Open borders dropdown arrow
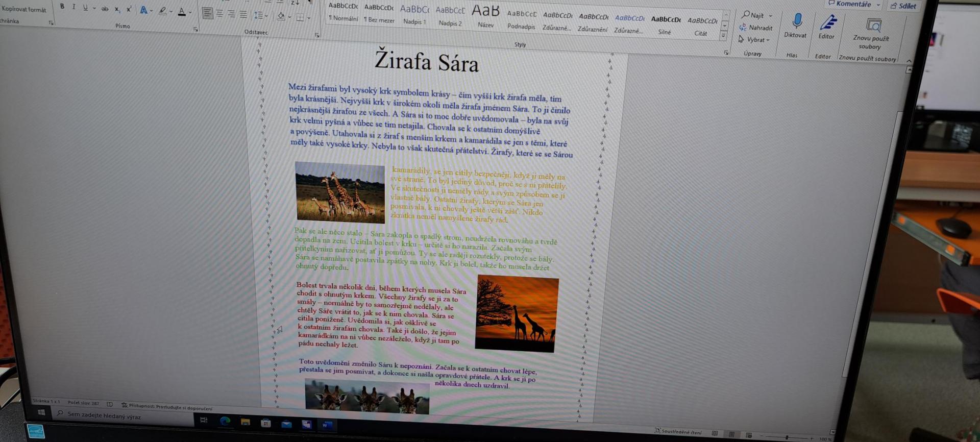Image resolution: width=980 pixels, height=442 pixels. coord(309,18)
